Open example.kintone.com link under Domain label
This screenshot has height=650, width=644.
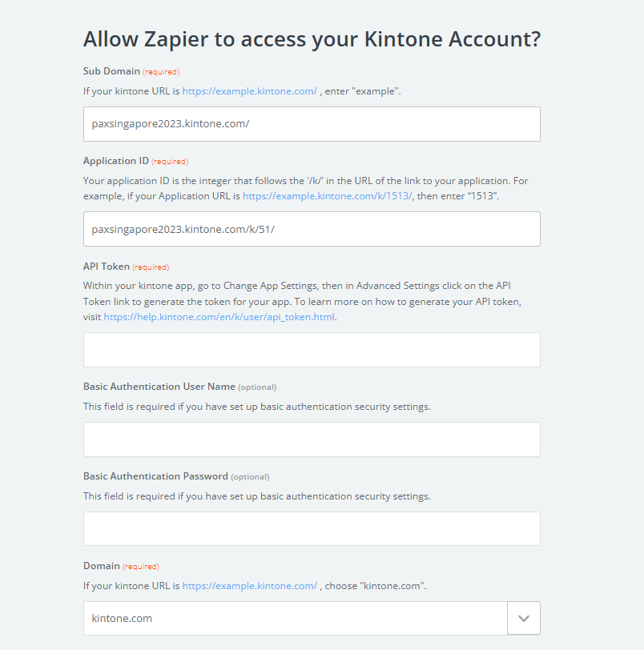pos(250,586)
